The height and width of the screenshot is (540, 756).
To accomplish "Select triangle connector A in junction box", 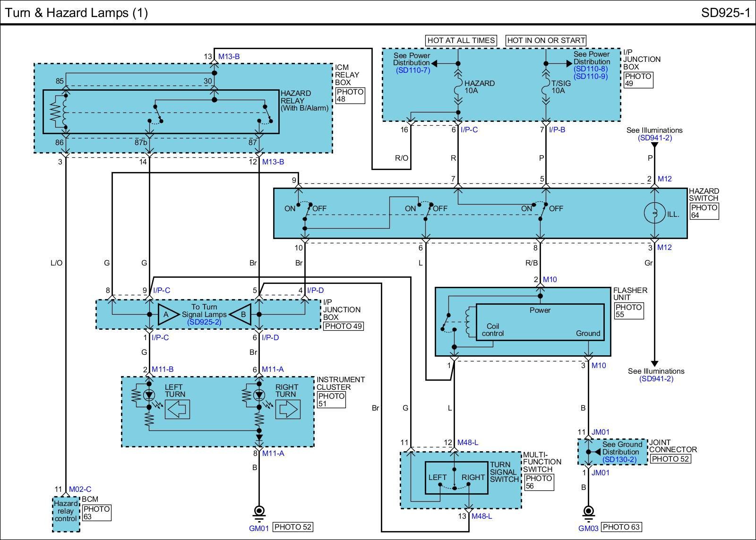I will [x=167, y=314].
